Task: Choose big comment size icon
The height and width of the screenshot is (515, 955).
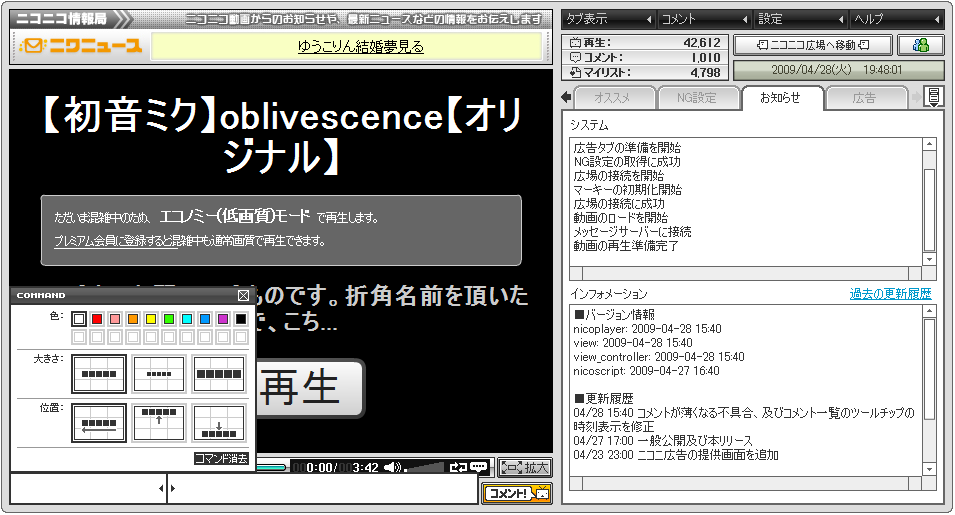Action: click(x=219, y=374)
